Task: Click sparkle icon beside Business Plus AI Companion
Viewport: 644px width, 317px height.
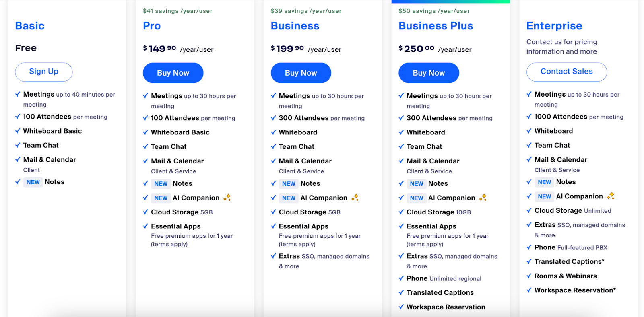Action: (483, 197)
